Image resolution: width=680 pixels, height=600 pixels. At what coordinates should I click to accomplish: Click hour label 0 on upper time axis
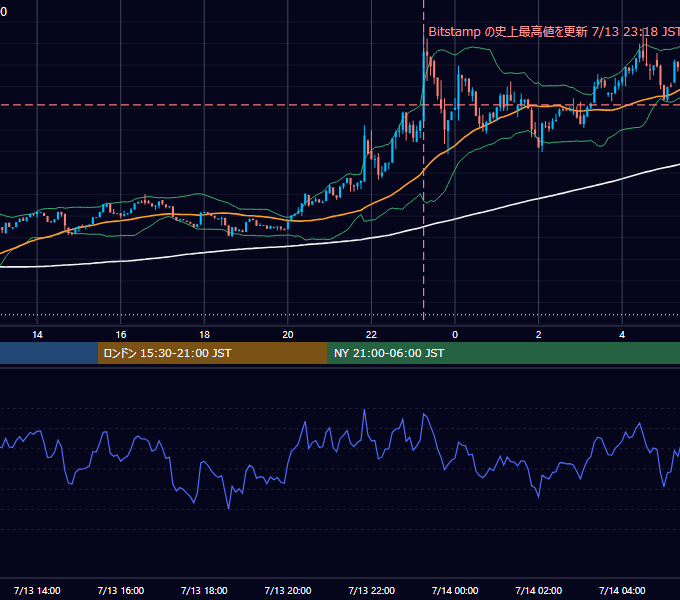pyautogui.click(x=455, y=335)
